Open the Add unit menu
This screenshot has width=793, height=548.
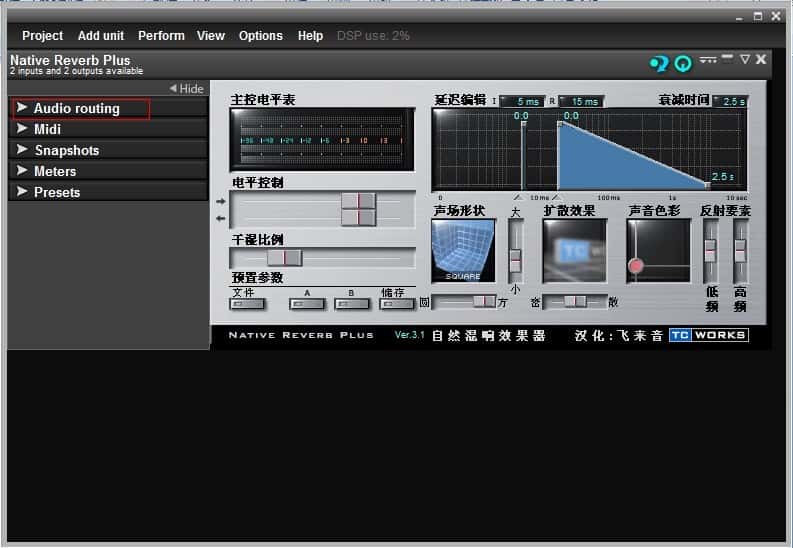point(101,36)
